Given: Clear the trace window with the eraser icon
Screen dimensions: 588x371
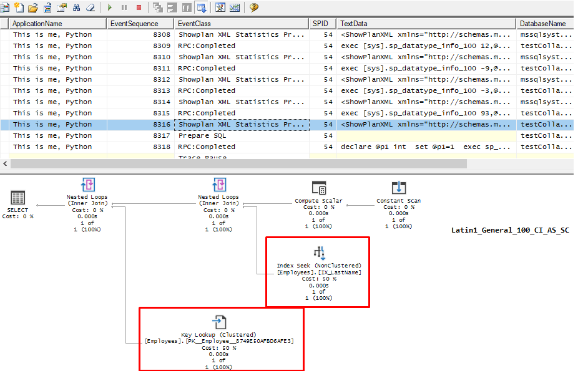Looking at the screenshot, I should click(91, 8).
